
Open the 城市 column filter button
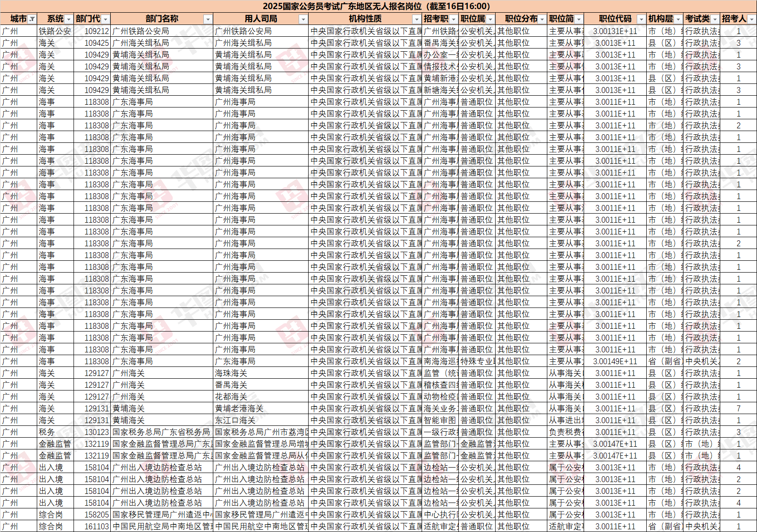point(32,19)
